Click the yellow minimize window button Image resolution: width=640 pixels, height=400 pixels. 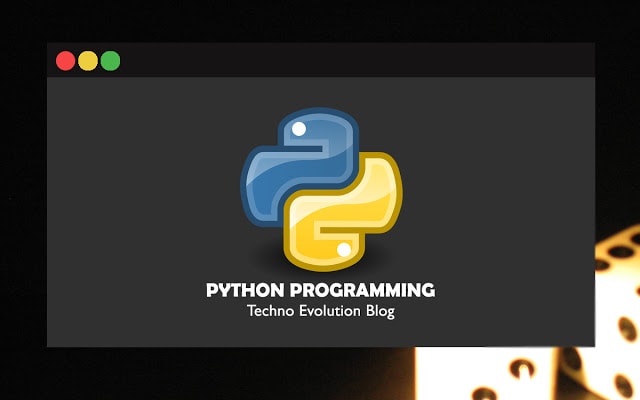[x=88, y=61]
